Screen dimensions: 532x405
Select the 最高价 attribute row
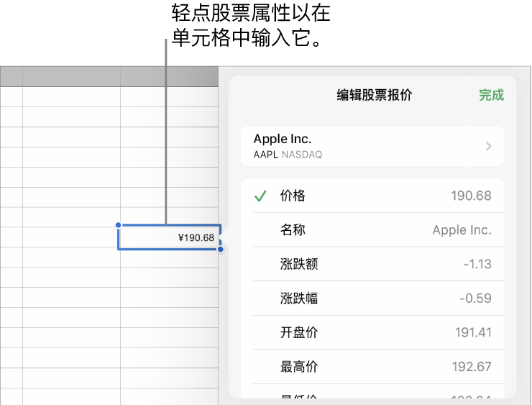(372, 367)
